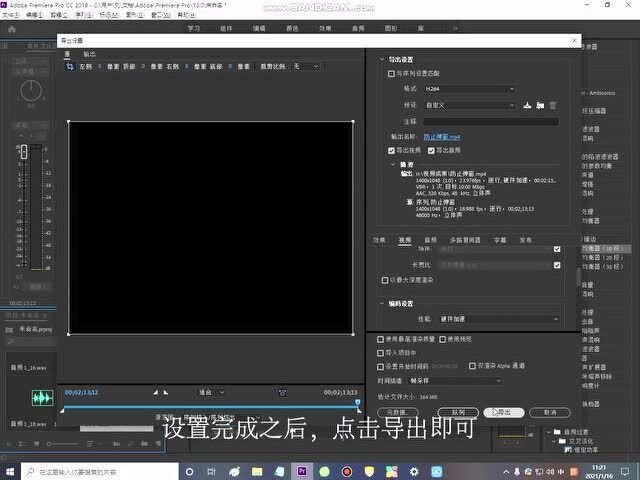Switch to the 效果 settings tab
This screenshot has width=640, height=480.
pos(379,240)
